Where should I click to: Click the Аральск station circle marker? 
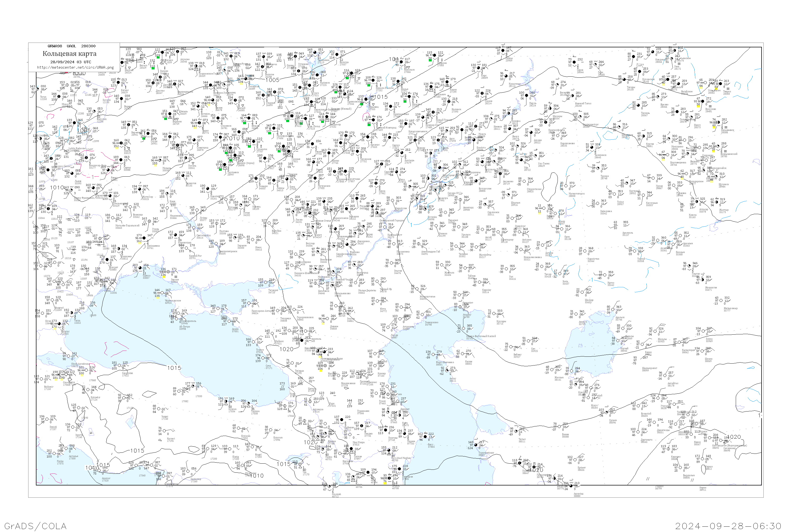pos(613,309)
